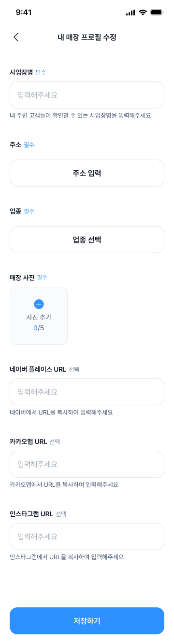This screenshot has height=644, width=174.
Task: Focus the 카카오맵 URL input field
Action: (x=87, y=464)
